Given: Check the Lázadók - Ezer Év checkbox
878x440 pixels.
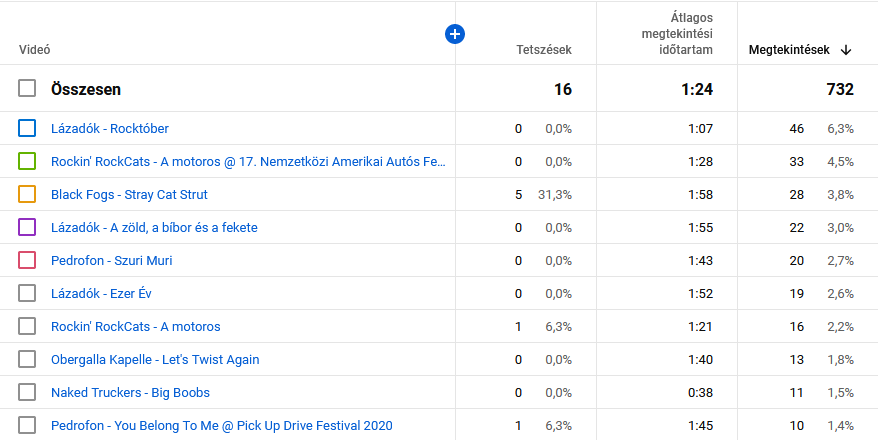Looking at the screenshot, I should [x=27, y=293].
